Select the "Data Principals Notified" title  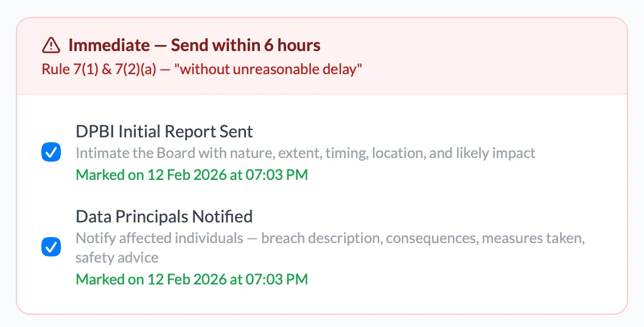coord(164,216)
